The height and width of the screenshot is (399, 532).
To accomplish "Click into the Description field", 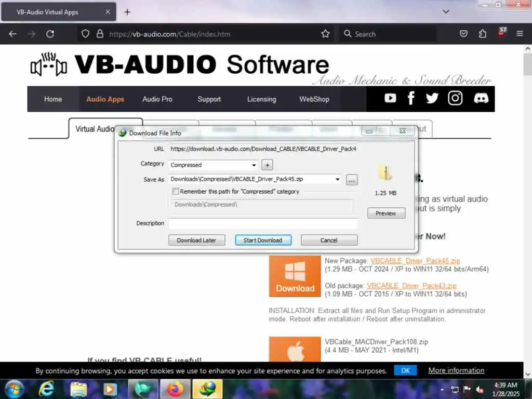I will coord(263,223).
